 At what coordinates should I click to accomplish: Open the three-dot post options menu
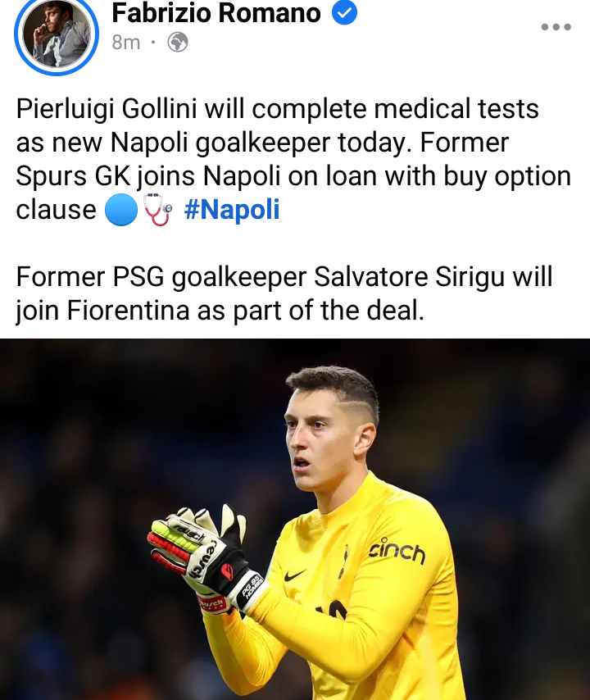[556, 27]
